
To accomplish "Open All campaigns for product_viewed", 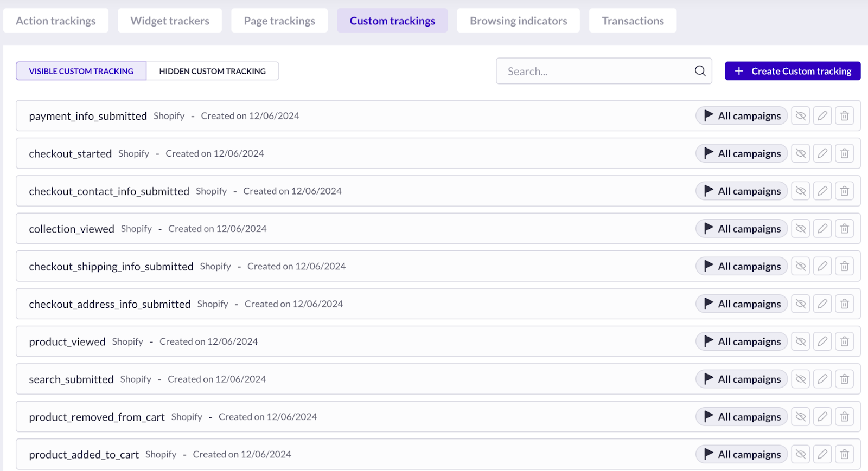I will (x=742, y=341).
